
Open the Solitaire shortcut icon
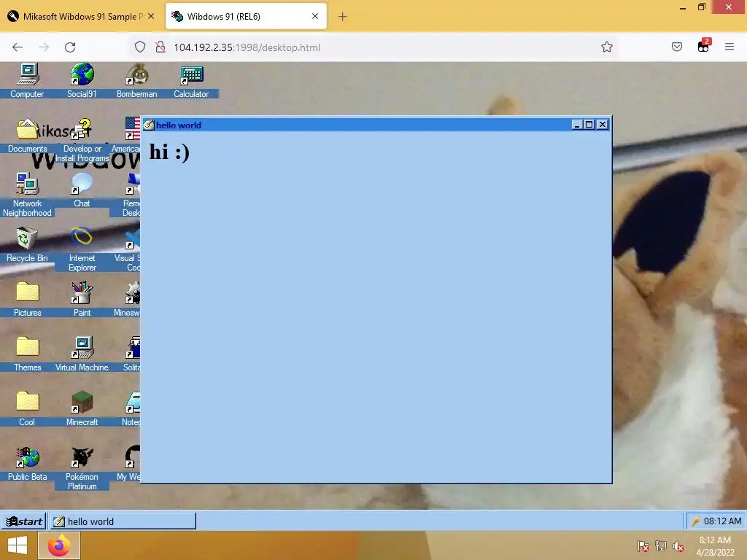click(x=125, y=354)
